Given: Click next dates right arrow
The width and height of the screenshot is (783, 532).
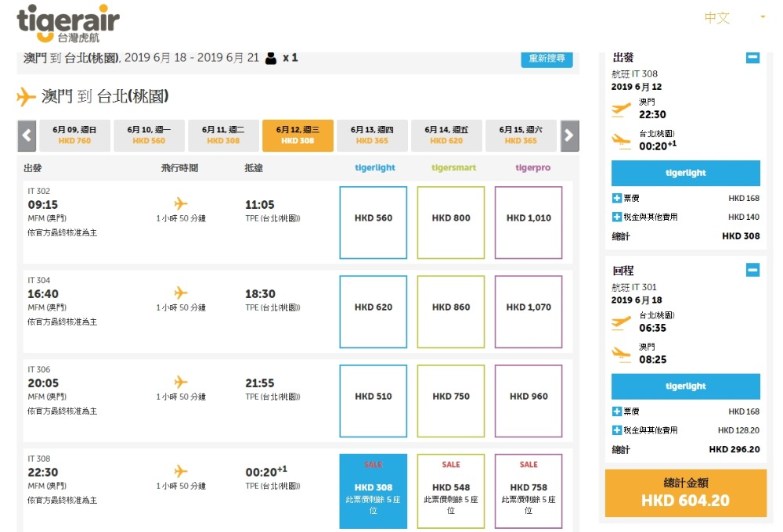Looking at the screenshot, I should 569,135.
